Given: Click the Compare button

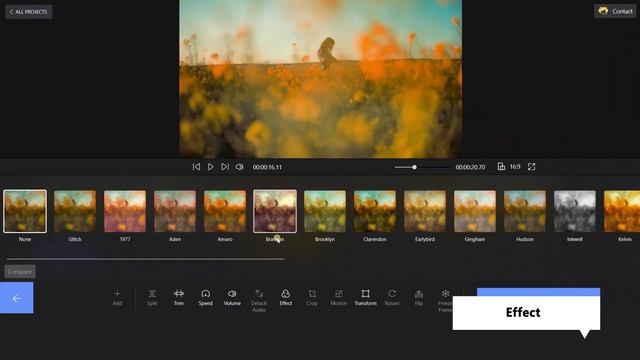Looking at the screenshot, I should (20, 271).
